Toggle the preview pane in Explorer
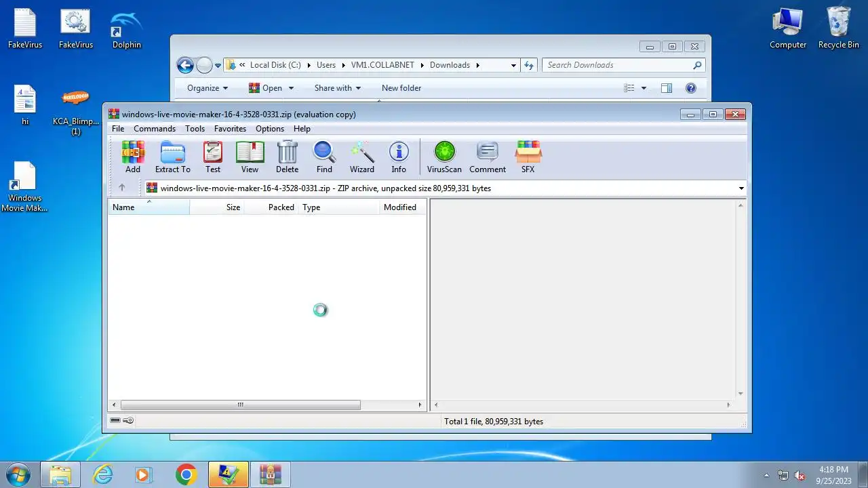This screenshot has width=868, height=488. [x=666, y=88]
